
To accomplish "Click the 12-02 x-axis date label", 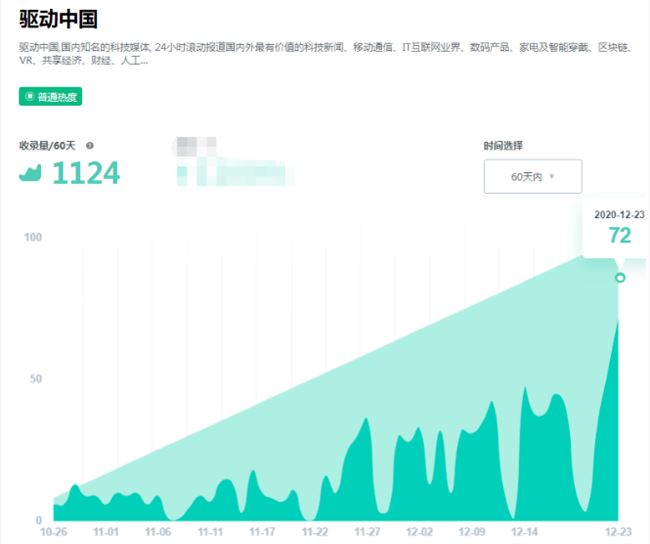I will (419, 532).
